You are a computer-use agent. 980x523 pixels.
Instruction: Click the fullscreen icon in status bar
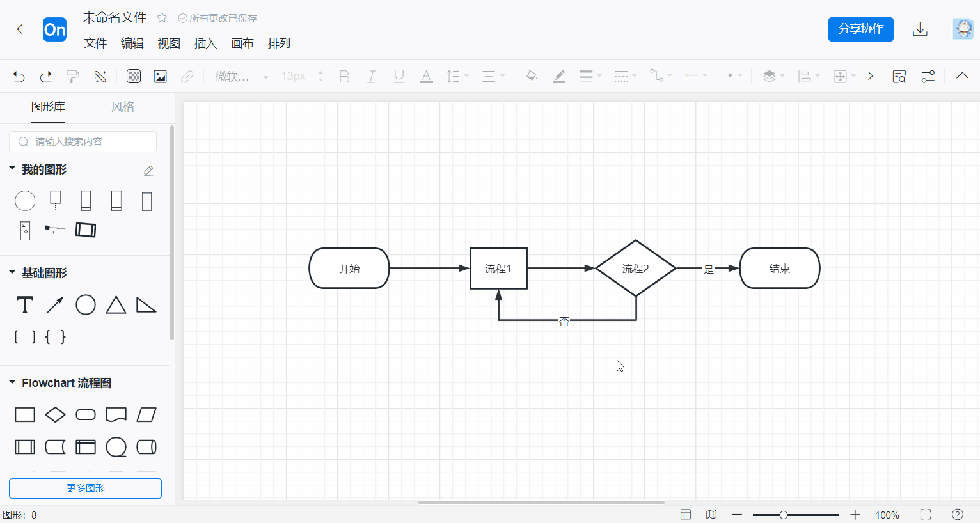[x=926, y=515]
